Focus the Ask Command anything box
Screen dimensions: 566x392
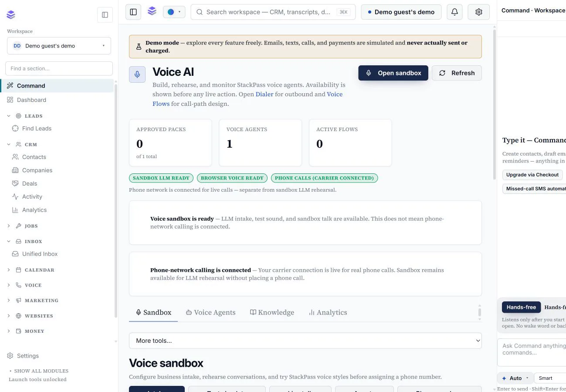click(532, 352)
